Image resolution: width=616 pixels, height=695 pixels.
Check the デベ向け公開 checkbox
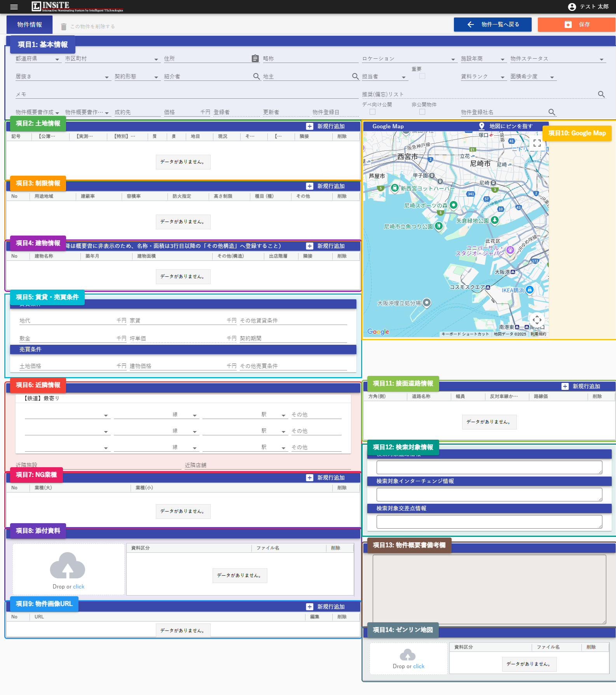[372, 112]
